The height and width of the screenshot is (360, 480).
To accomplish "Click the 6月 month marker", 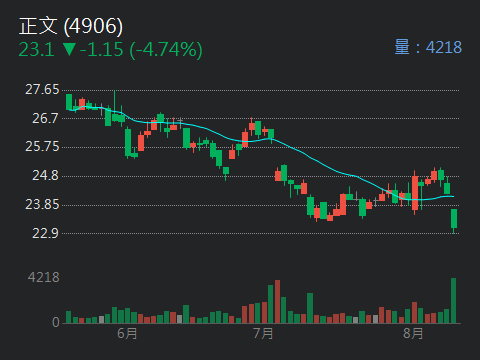I will 127,333.
